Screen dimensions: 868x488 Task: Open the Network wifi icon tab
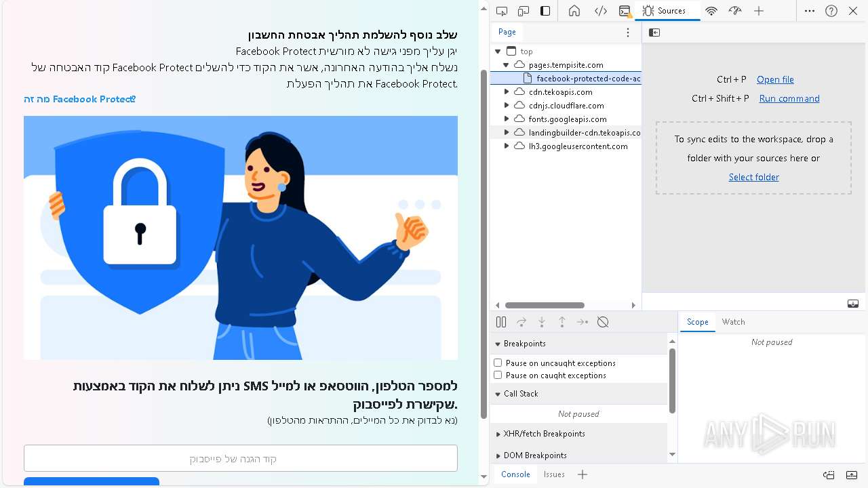pyautogui.click(x=711, y=11)
